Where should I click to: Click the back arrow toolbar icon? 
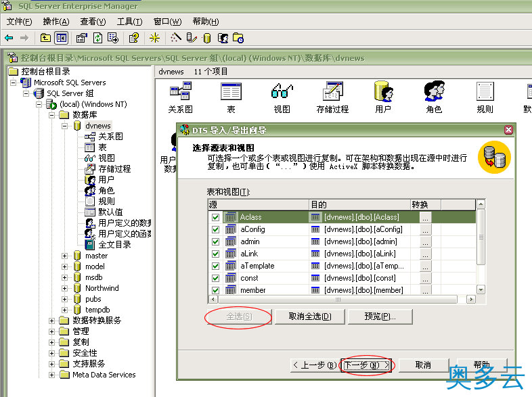point(9,38)
